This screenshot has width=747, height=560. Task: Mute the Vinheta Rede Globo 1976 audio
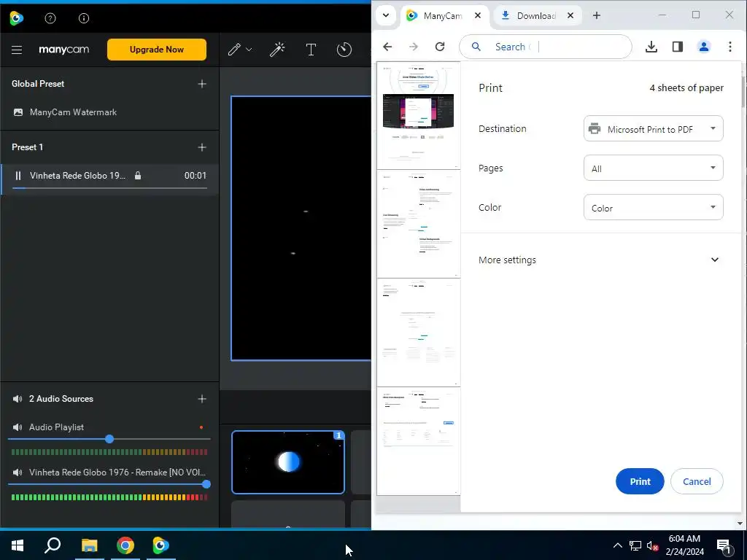point(18,472)
